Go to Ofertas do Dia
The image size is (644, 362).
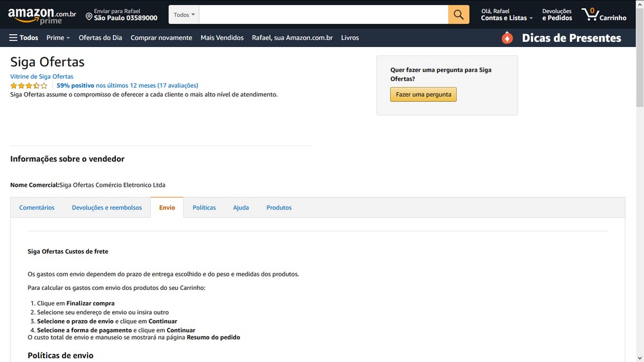pos(100,38)
